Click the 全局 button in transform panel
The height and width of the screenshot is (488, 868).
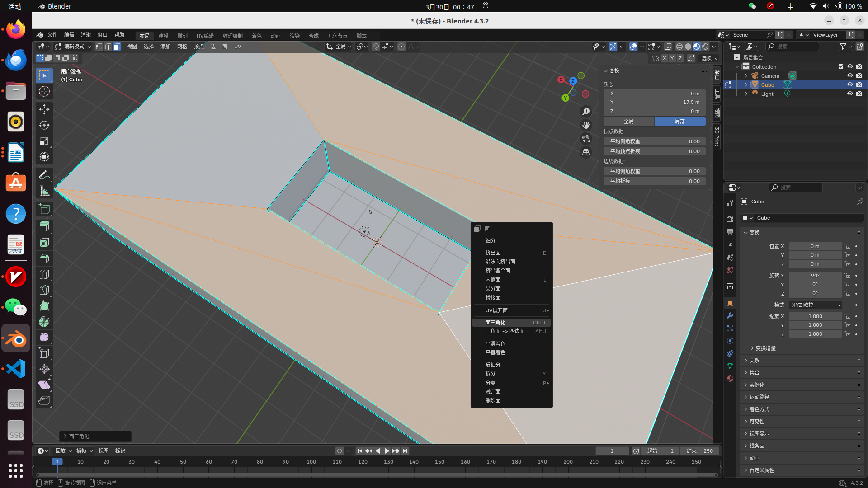(628, 122)
